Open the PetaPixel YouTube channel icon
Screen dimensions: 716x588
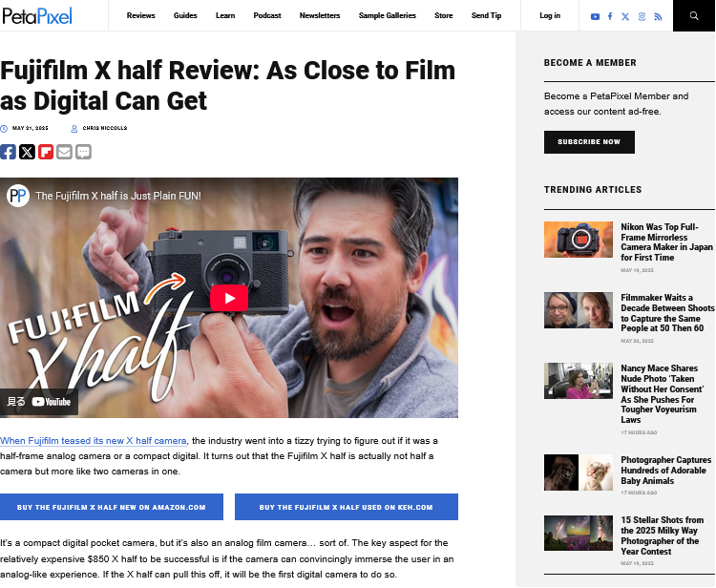(595, 16)
